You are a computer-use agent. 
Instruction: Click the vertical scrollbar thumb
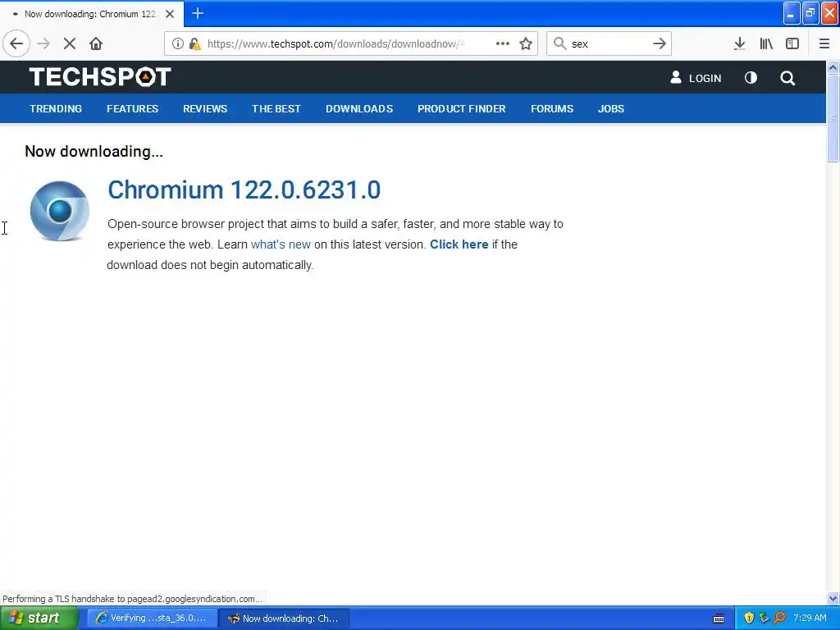click(833, 118)
